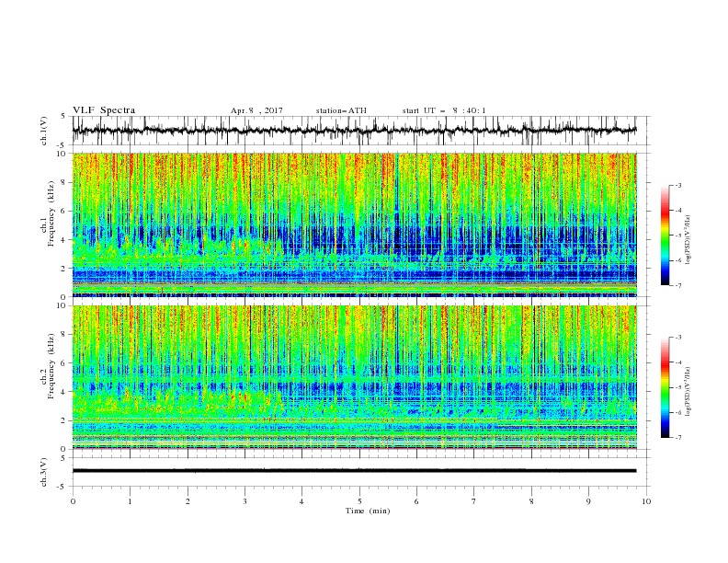Image resolution: width=728 pixels, height=563 pixels.
Task: Click the '9' tick on the Time axis
Action: click(588, 501)
